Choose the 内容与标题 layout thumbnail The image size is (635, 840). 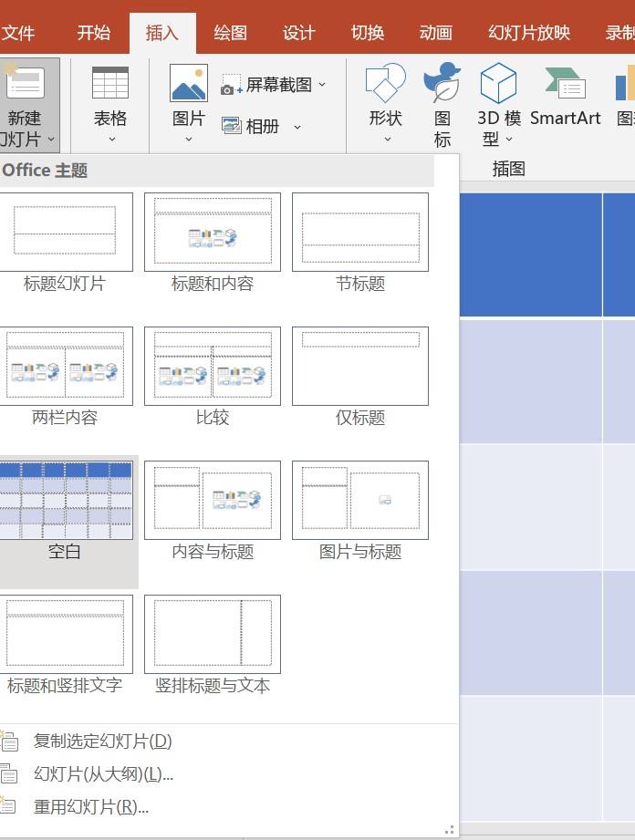coord(213,501)
